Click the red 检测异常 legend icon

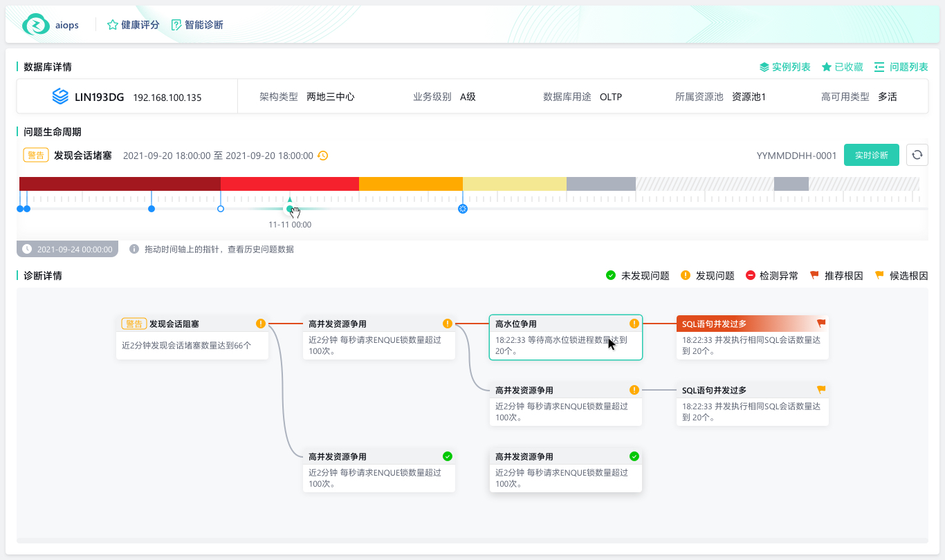pyautogui.click(x=751, y=275)
